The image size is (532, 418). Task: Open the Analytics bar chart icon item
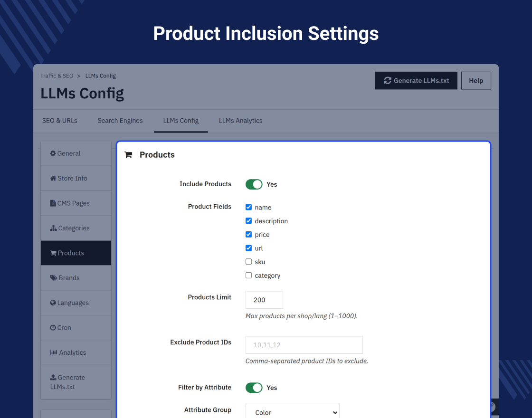point(76,352)
